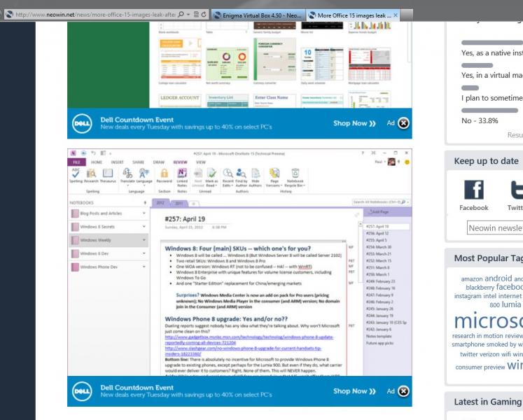Viewport: 523px width, 420px height.
Task: Switch to the HOME ribbon tab
Action: click(x=97, y=162)
